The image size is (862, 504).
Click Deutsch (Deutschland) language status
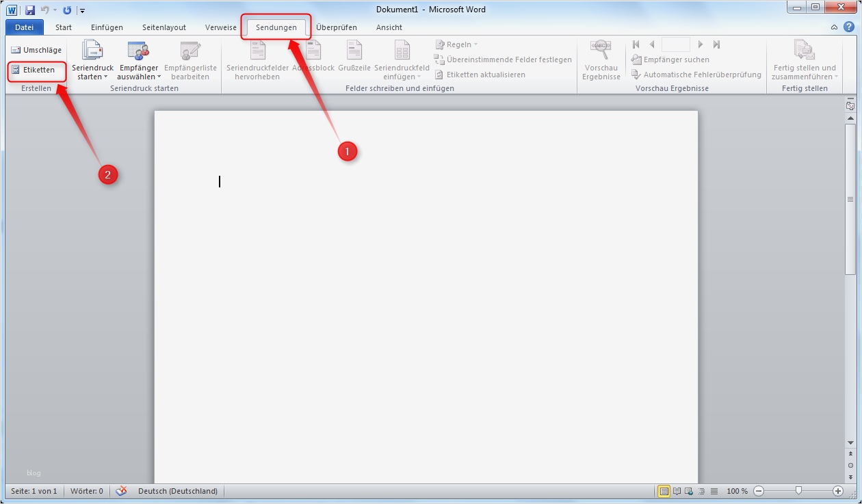(x=178, y=491)
